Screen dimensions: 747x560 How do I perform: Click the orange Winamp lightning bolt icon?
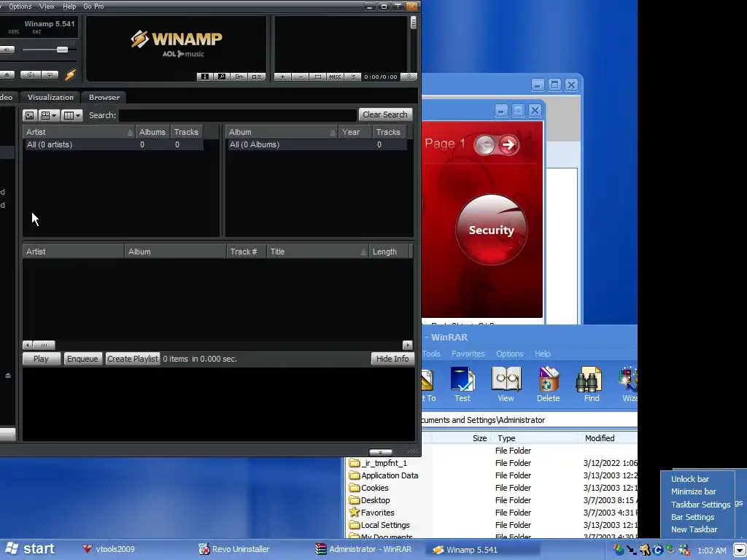[71, 75]
